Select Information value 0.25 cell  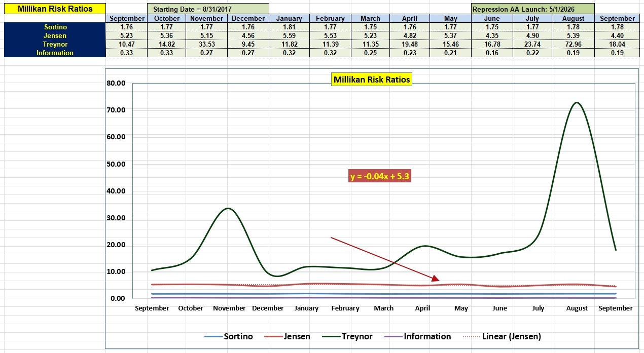[x=370, y=53]
